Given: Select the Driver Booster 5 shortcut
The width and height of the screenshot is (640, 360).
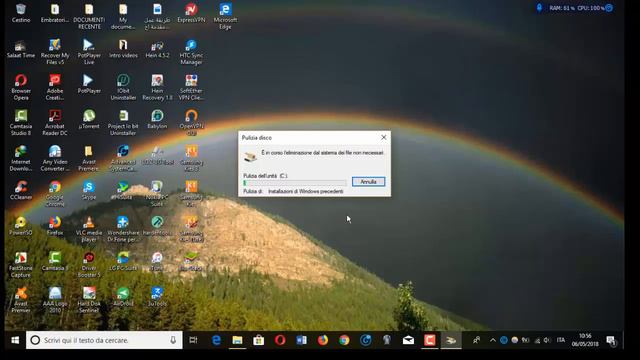Looking at the screenshot, I should pyautogui.click(x=89, y=265).
